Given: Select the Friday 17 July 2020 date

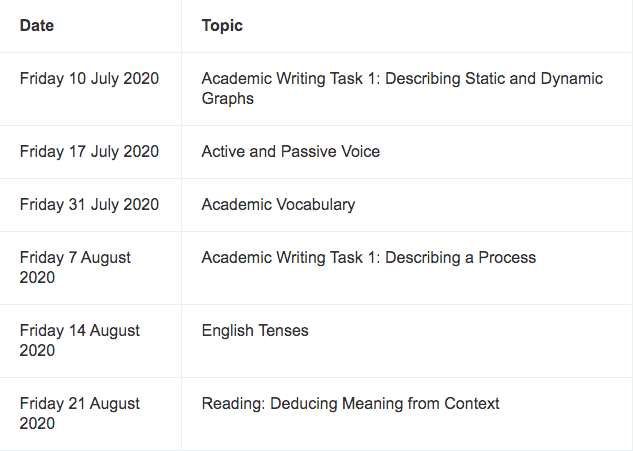Looking at the screenshot, I should [x=89, y=151].
